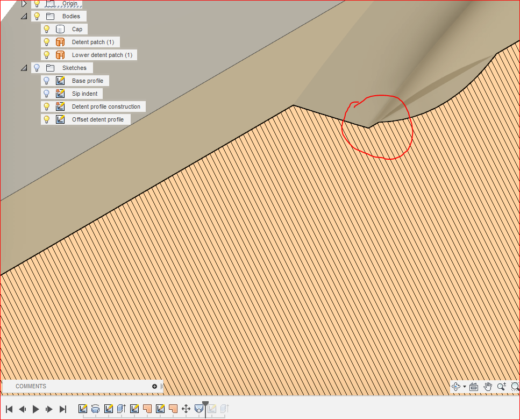This screenshot has width=520, height=420.
Task: Select Detent profile construction label
Action: pyautogui.click(x=106, y=107)
